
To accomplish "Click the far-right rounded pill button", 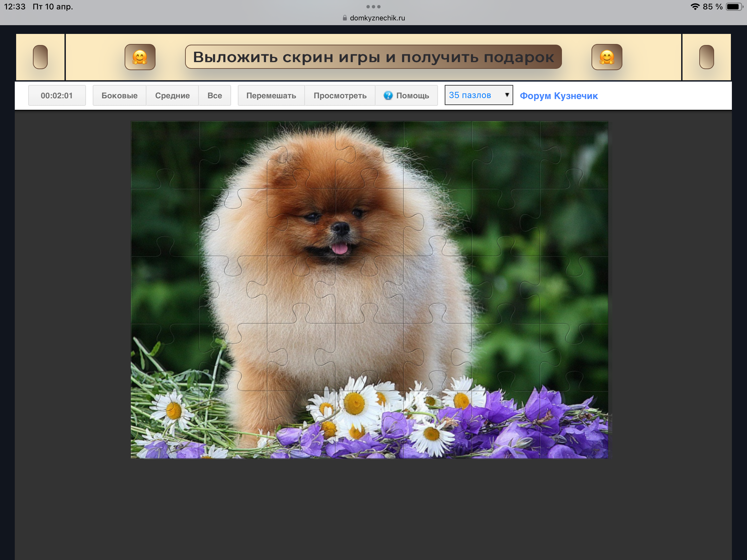I will [706, 57].
